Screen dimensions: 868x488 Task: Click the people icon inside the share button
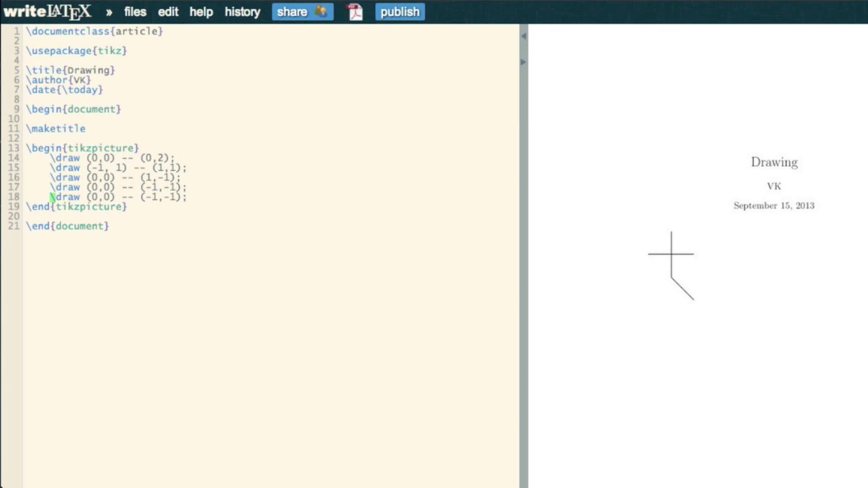pyautogui.click(x=321, y=12)
